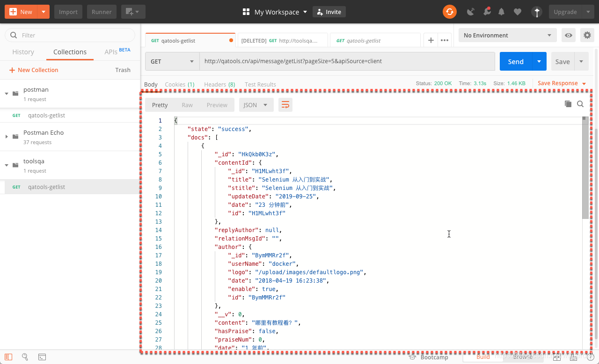Search the response with magnifier icon
This screenshot has height=364, width=599.
click(x=580, y=104)
